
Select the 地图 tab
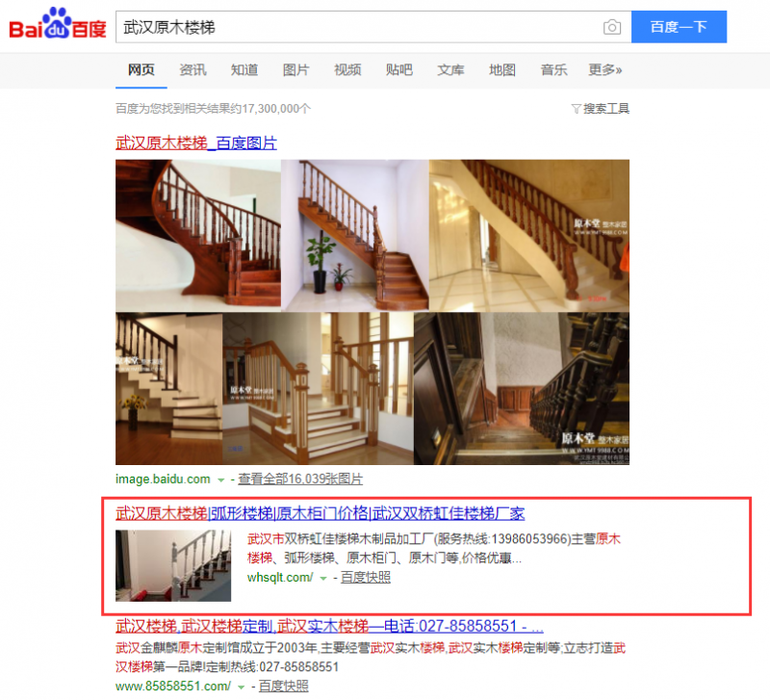click(x=501, y=69)
